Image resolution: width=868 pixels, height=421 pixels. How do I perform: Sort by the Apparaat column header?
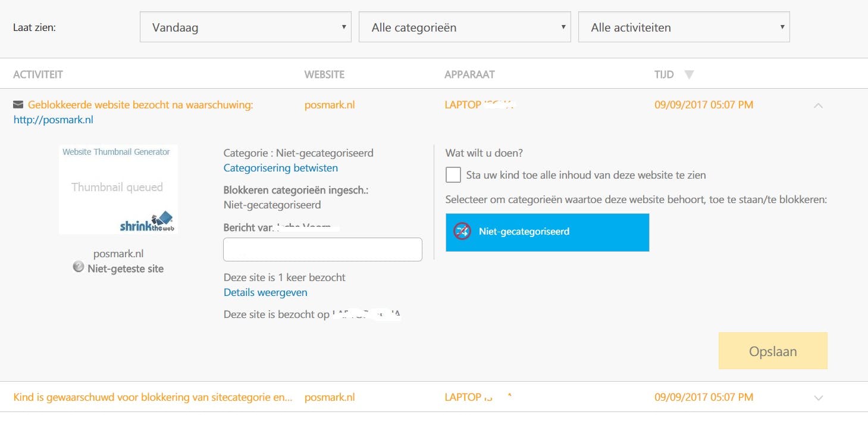click(469, 74)
